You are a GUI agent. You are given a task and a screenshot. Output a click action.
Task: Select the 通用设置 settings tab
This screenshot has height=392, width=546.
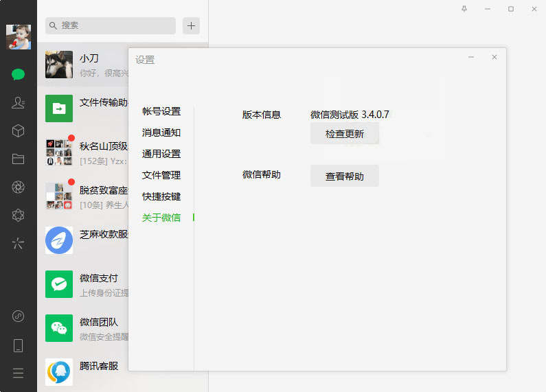[161, 154]
